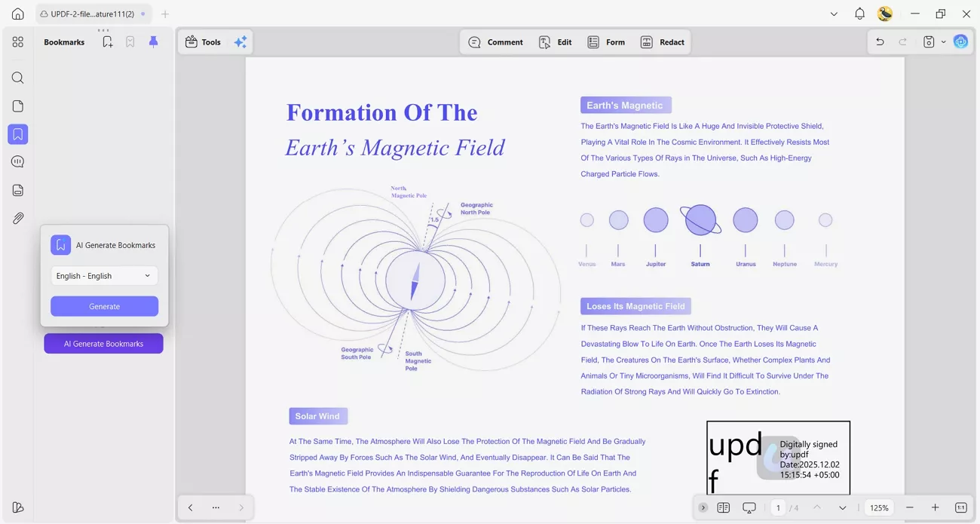Open the attachments paperclip panel
This screenshot has height=524, width=980.
point(17,219)
